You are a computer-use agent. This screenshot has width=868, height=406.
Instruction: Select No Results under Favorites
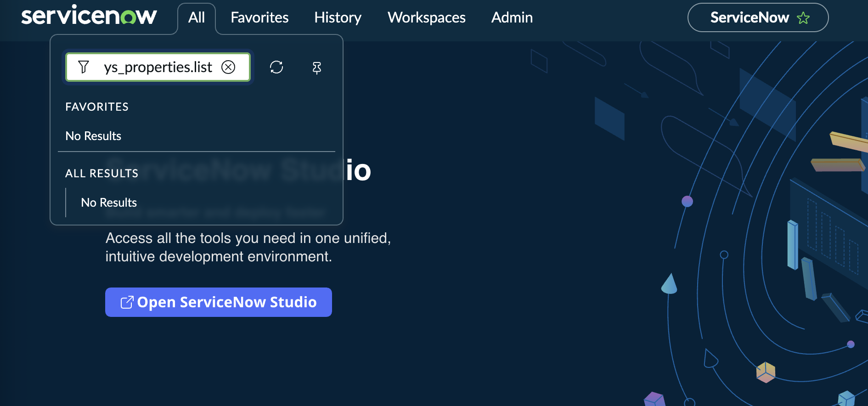pyautogui.click(x=93, y=136)
